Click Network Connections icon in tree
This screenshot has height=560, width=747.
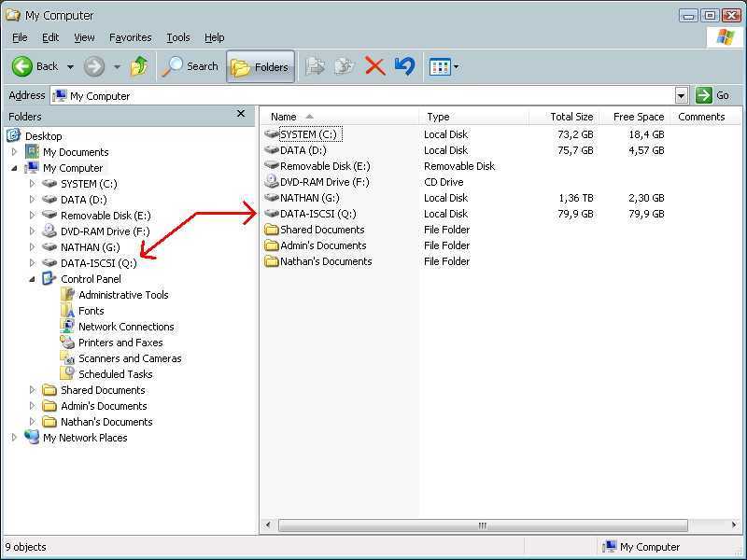click(67, 326)
